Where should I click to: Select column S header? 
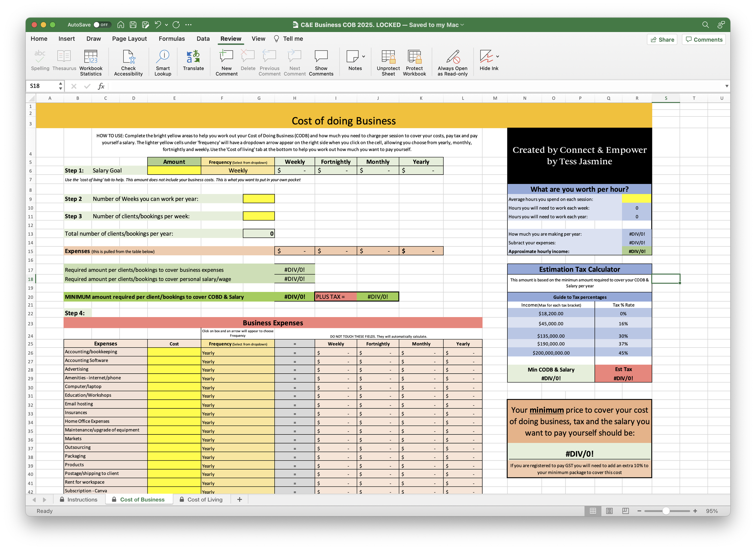[666, 98]
